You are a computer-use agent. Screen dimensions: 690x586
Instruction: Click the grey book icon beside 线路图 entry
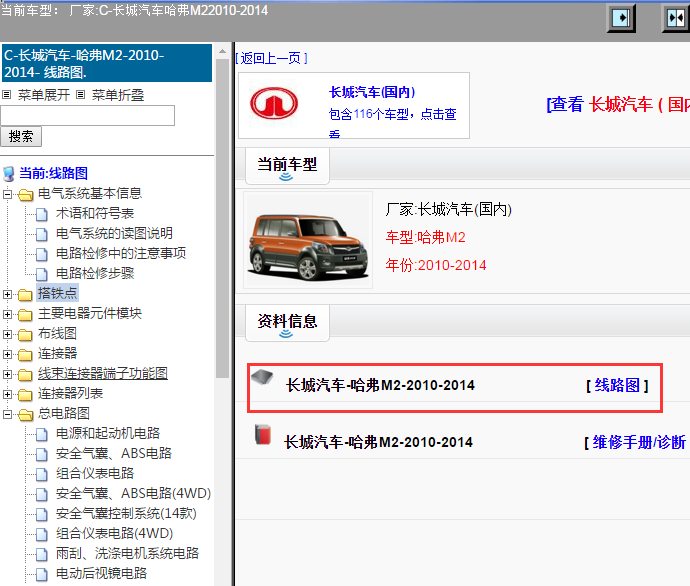262,377
